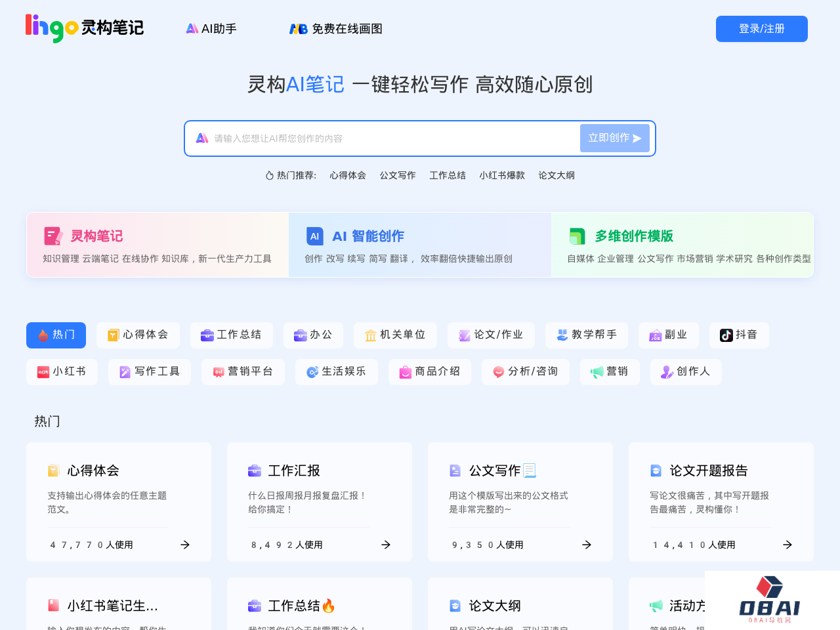Click the lingo 灵构笔记 logo

pos(84,28)
